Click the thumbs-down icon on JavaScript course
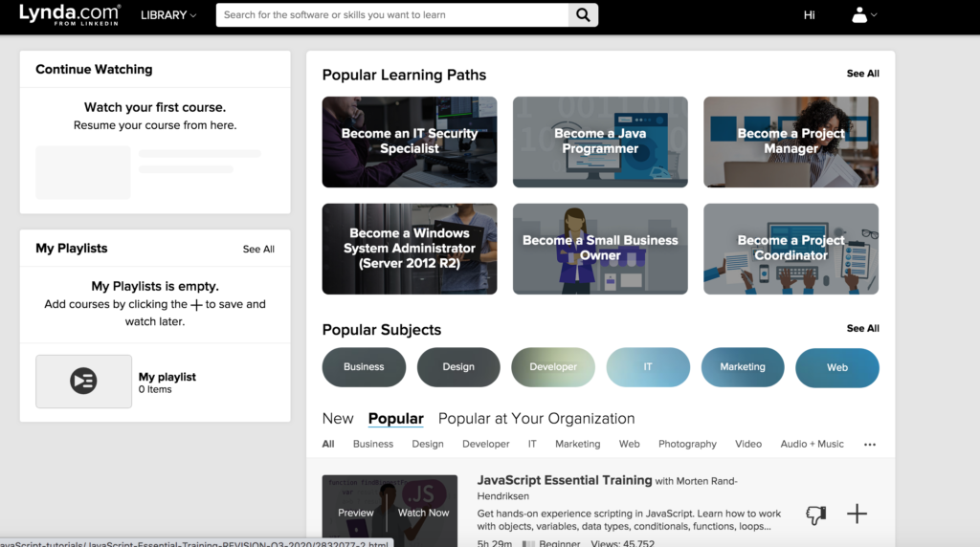Viewport: 980px width, 547px height. click(815, 514)
